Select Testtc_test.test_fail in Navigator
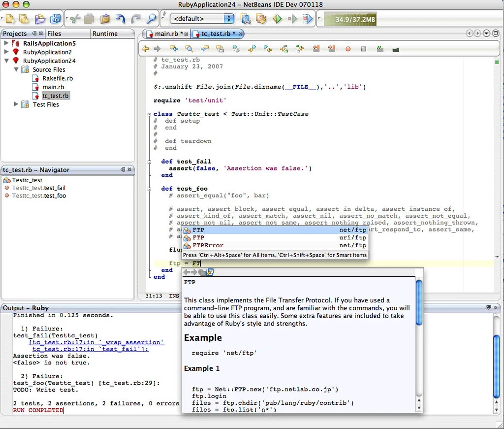 (x=38, y=188)
